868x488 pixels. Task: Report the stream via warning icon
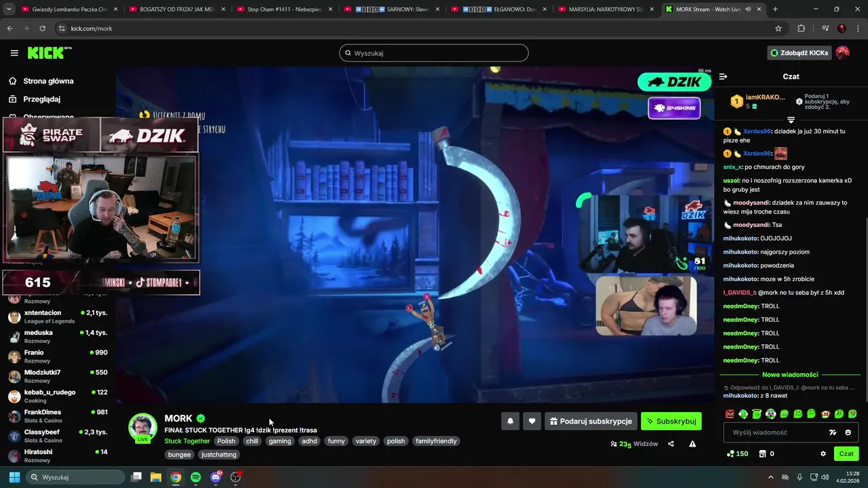point(692,444)
